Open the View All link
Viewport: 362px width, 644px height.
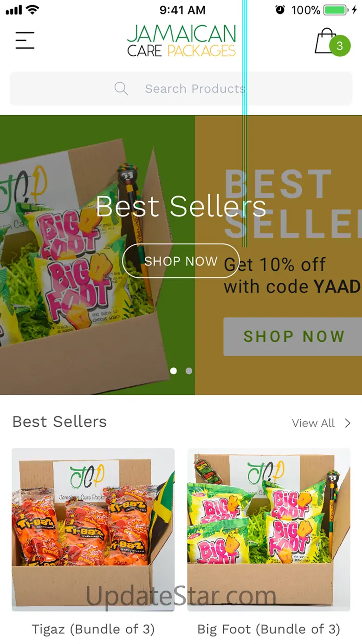pyautogui.click(x=313, y=423)
